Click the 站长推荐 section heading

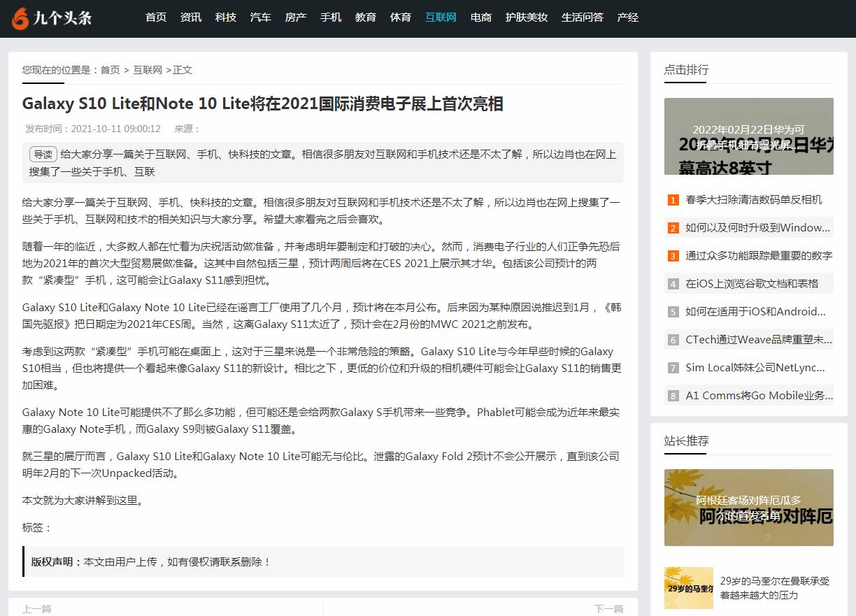coord(686,440)
